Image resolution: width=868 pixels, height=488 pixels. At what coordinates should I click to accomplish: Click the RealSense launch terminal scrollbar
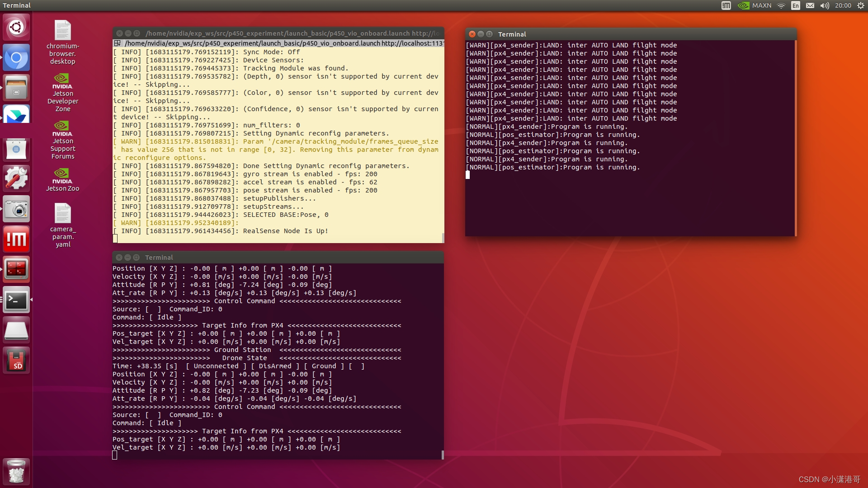coord(443,238)
